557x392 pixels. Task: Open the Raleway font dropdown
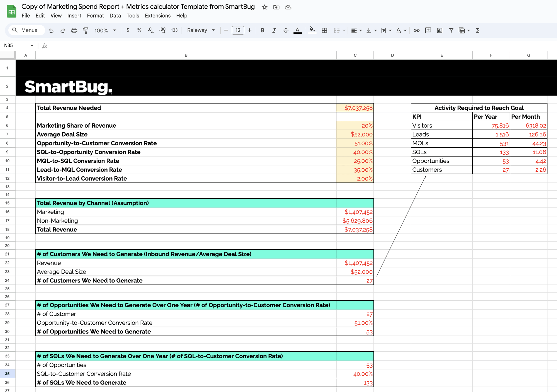201,30
